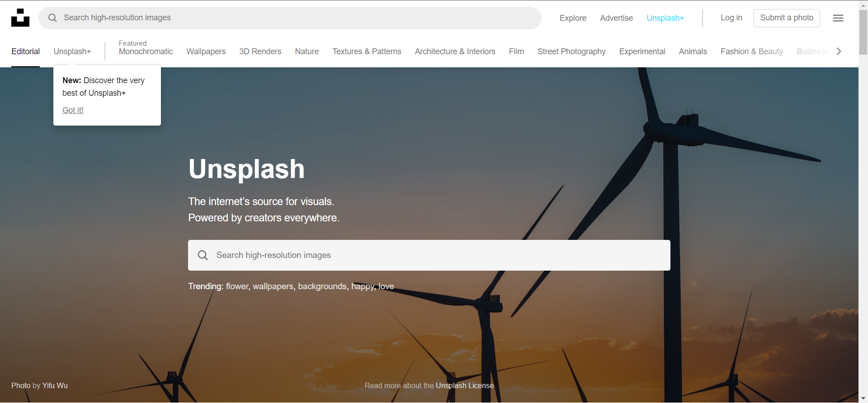Viewport: 868px width, 403px height.
Task: Open the Film category
Action: pos(516,52)
